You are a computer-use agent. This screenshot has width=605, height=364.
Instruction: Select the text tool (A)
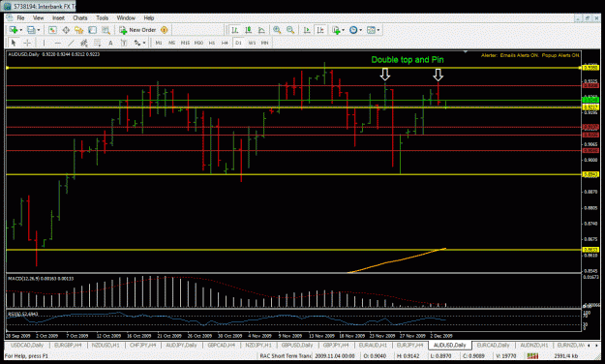click(110, 43)
